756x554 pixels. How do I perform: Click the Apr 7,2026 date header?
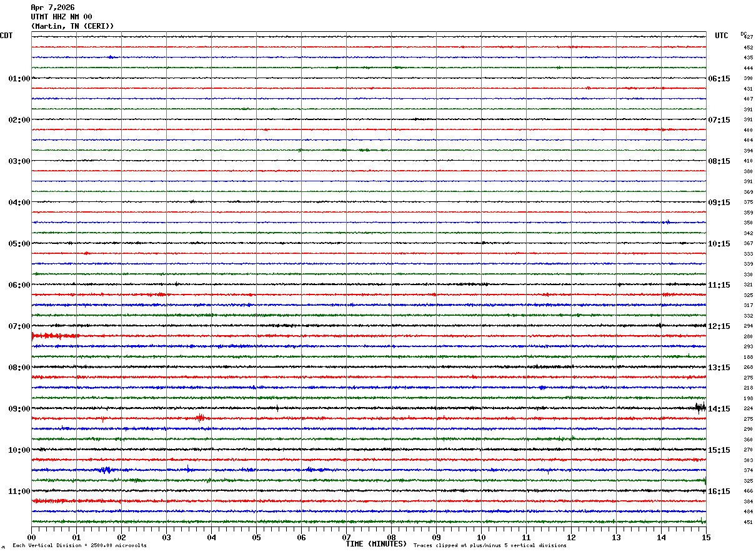click(x=52, y=8)
